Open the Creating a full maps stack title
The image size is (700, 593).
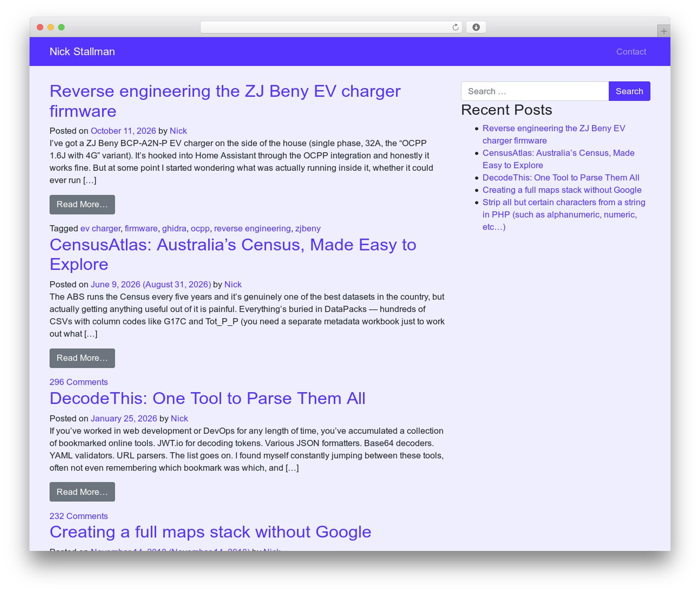click(x=210, y=532)
